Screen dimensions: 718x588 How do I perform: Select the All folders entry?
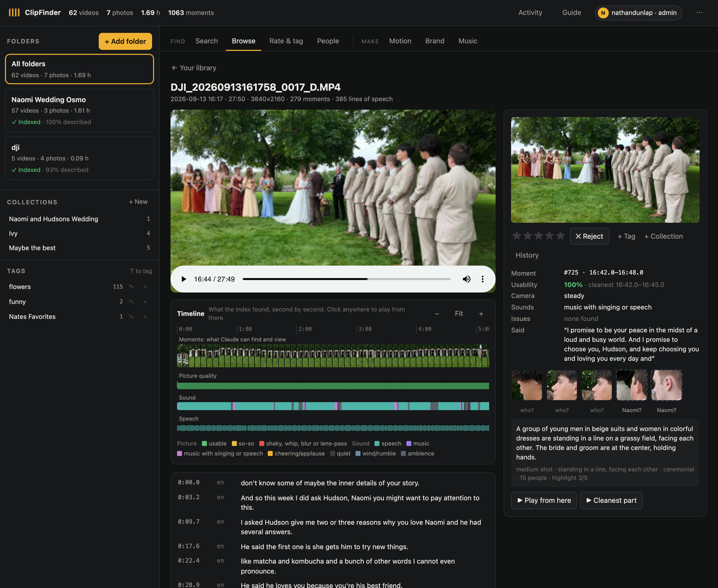[x=79, y=69]
